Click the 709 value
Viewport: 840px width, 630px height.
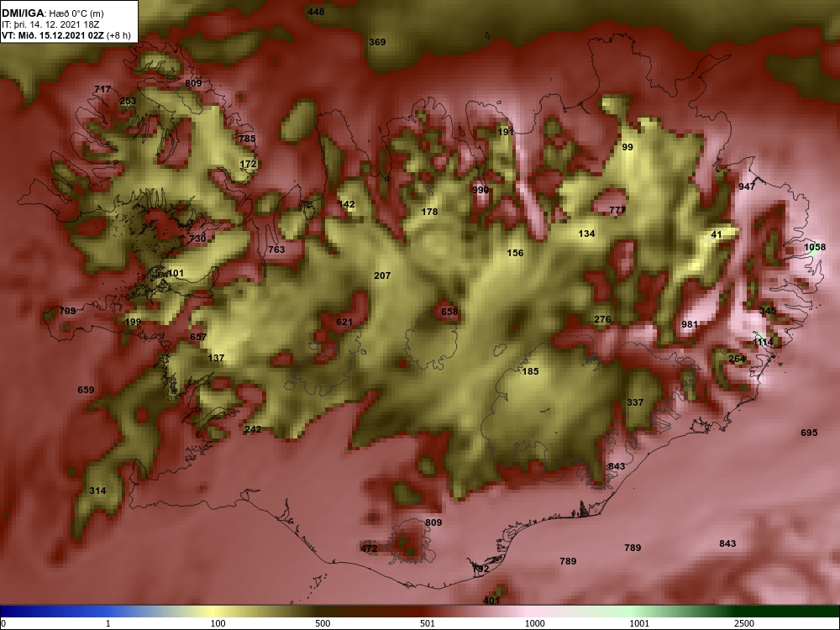tap(67, 311)
